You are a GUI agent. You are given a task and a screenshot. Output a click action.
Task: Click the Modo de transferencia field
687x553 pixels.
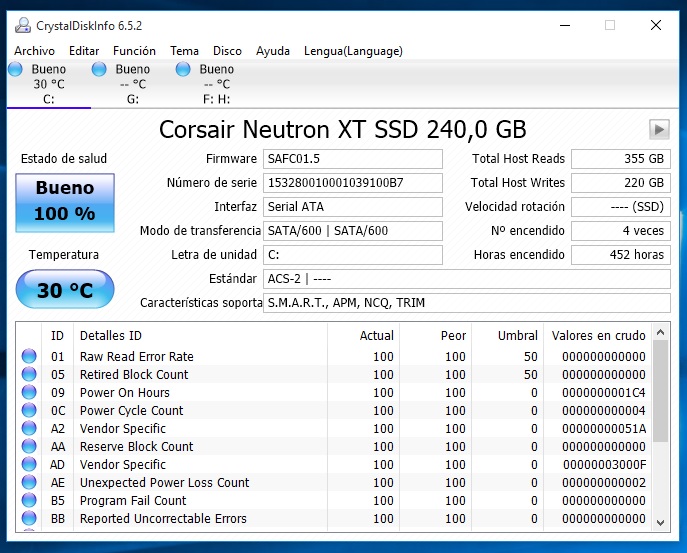click(353, 231)
